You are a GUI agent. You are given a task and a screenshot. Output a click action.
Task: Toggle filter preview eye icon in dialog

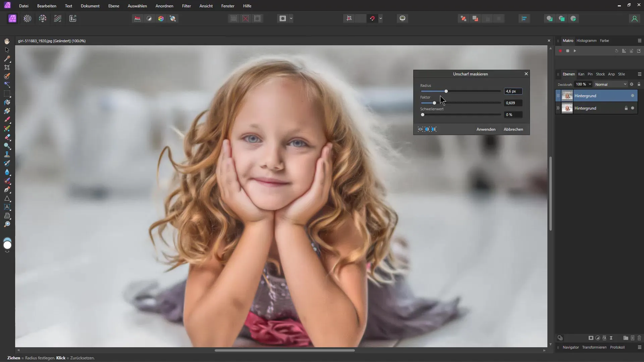pos(420,129)
